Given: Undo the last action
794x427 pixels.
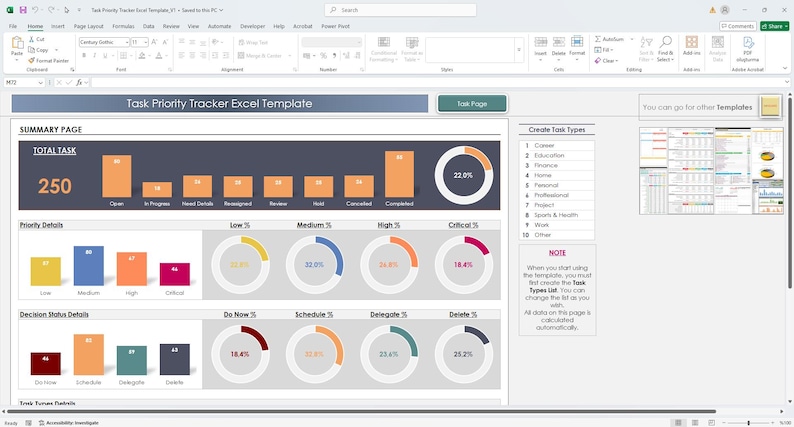Looking at the screenshot, I should (35, 10).
